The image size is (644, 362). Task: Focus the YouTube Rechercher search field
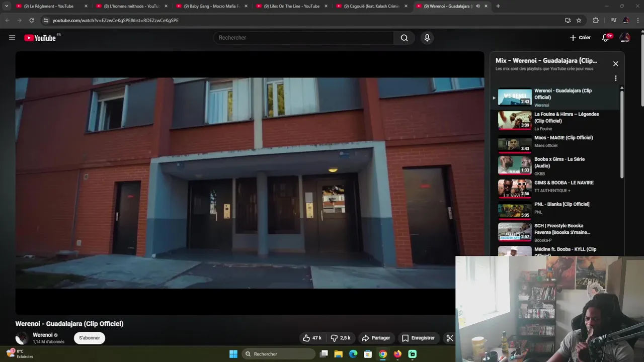click(x=304, y=38)
